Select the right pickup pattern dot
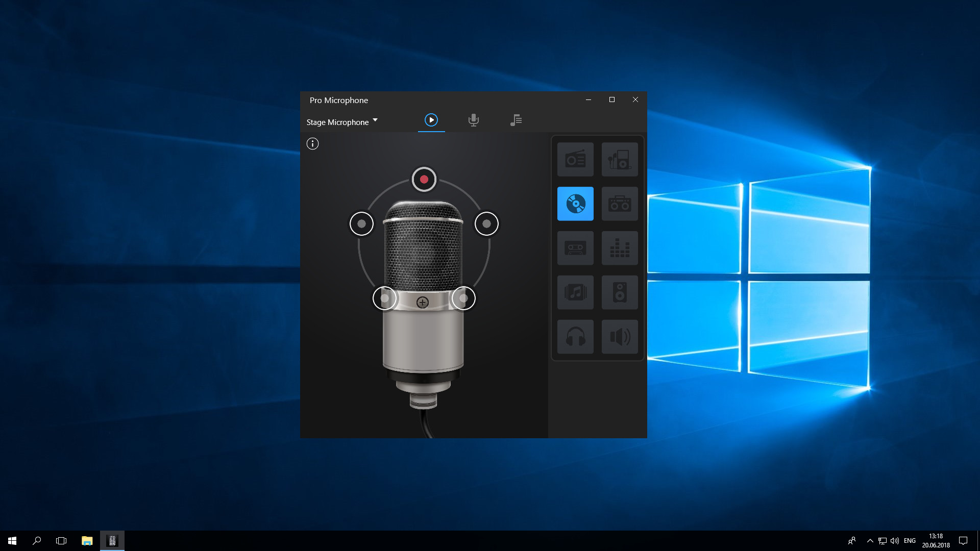This screenshot has height=551, width=980. coord(487,223)
